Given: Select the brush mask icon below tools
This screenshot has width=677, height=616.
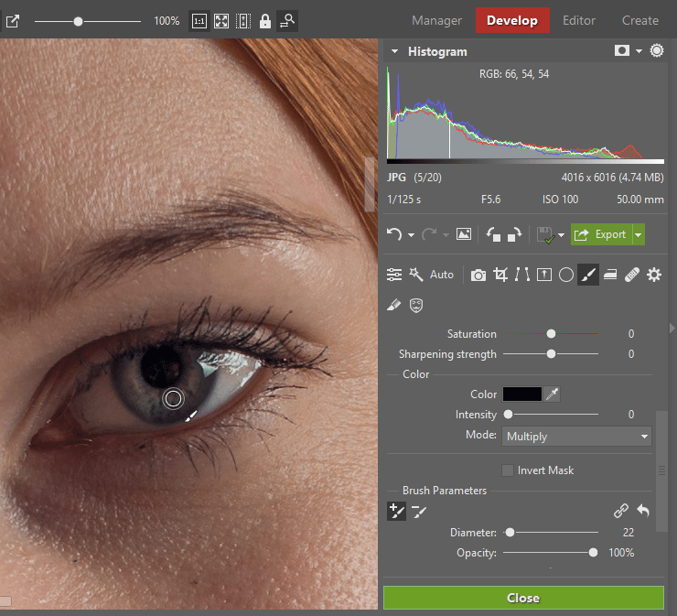Looking at the screenshot, I should click(x=393, y=305).
